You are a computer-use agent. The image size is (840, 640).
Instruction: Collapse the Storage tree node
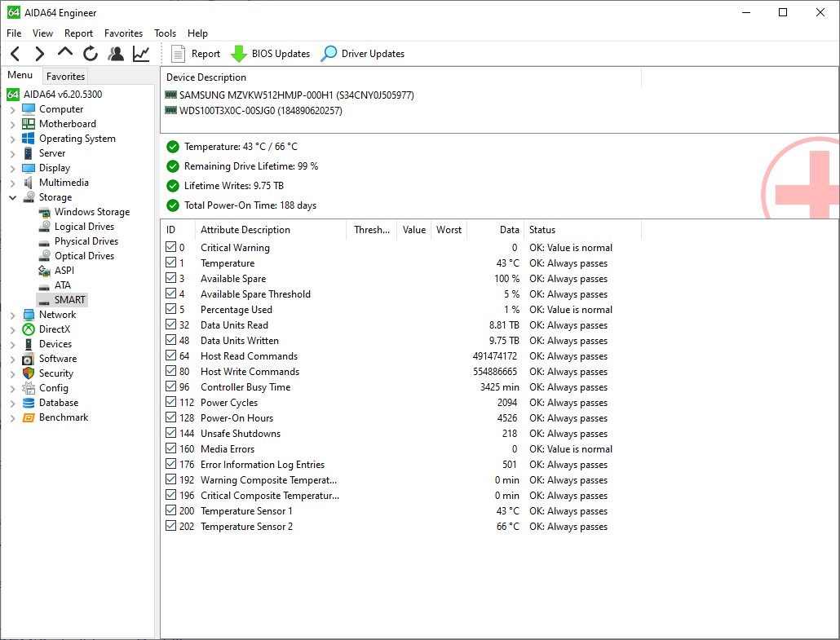[x=12, y=197]
